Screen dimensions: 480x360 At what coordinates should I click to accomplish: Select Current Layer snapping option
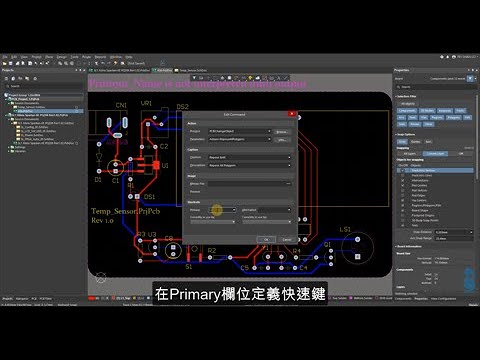435,154
